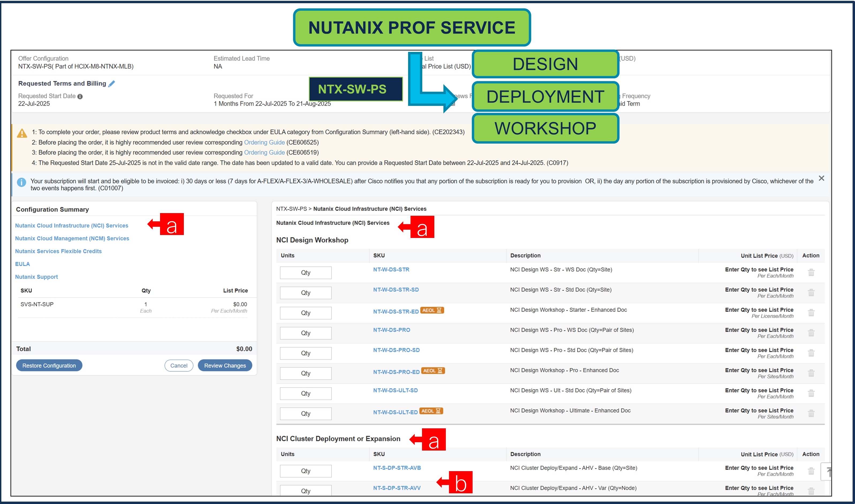Focus Qty field for NT-W-DS-PRO-ED
Image resolution: width=855 pixels, height=504 pixels.
tap(306, 373)
